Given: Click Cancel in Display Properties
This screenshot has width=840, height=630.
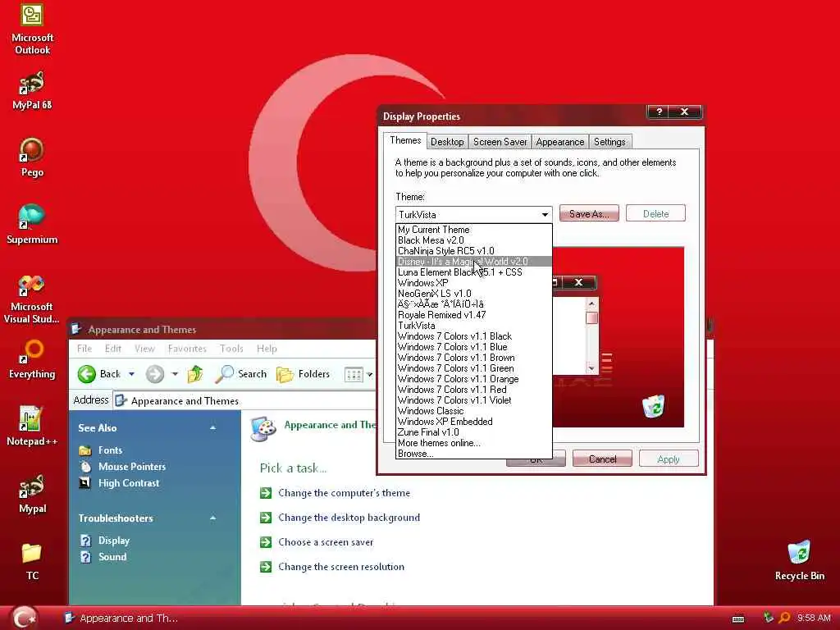Looking at the screenshot, I should tap(602, 459).
